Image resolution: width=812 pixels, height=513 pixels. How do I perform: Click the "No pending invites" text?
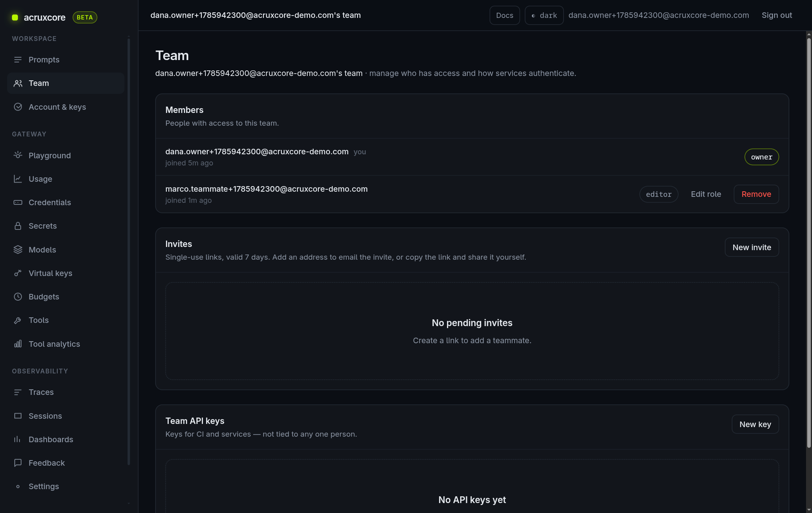click(x=472, y=323)
